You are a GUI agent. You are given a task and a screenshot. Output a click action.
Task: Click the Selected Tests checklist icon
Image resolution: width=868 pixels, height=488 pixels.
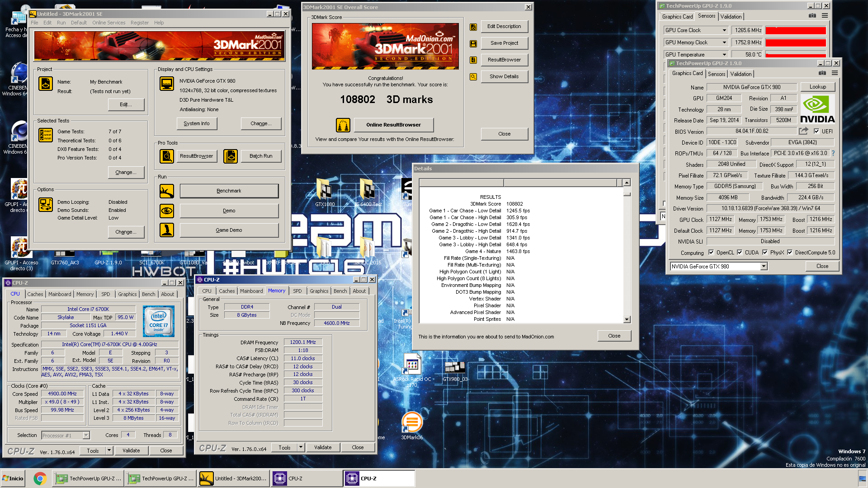point(46,135)
